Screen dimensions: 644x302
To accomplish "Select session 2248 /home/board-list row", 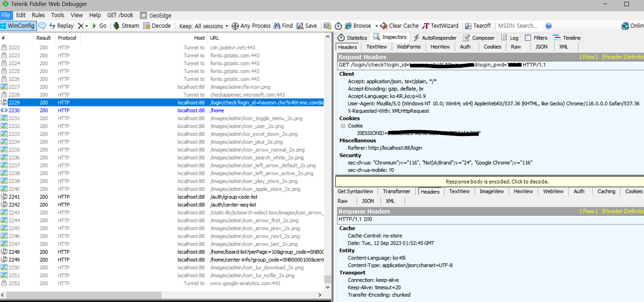I will pyautogui.click(x=162, y=252).
